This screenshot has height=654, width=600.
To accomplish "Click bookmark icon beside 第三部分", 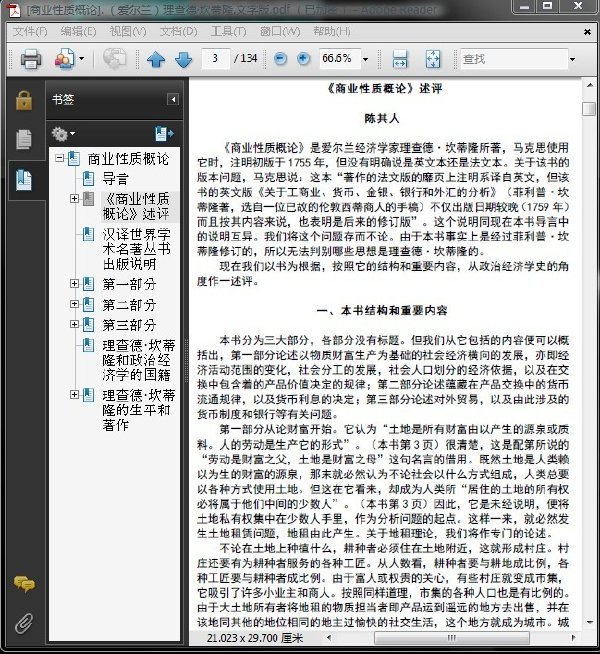I will tap(88, 324).
